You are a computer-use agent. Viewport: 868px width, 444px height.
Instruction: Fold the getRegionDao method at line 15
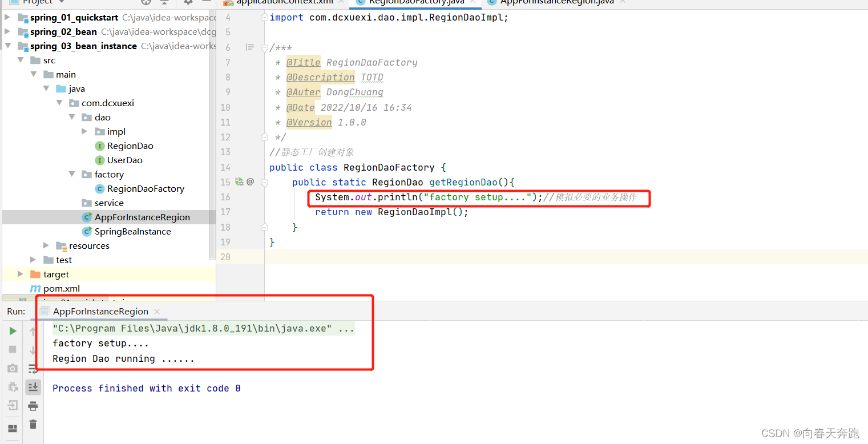tap(265, 182)
